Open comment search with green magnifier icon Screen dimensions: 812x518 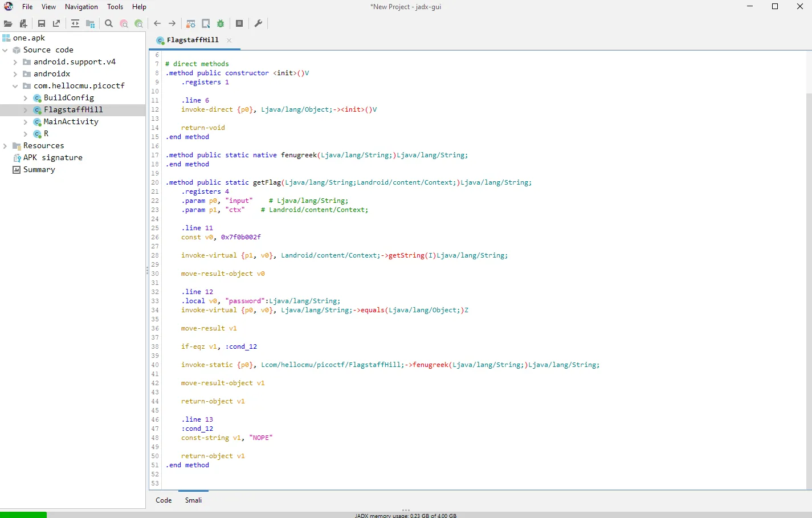[x=138, y=23]
